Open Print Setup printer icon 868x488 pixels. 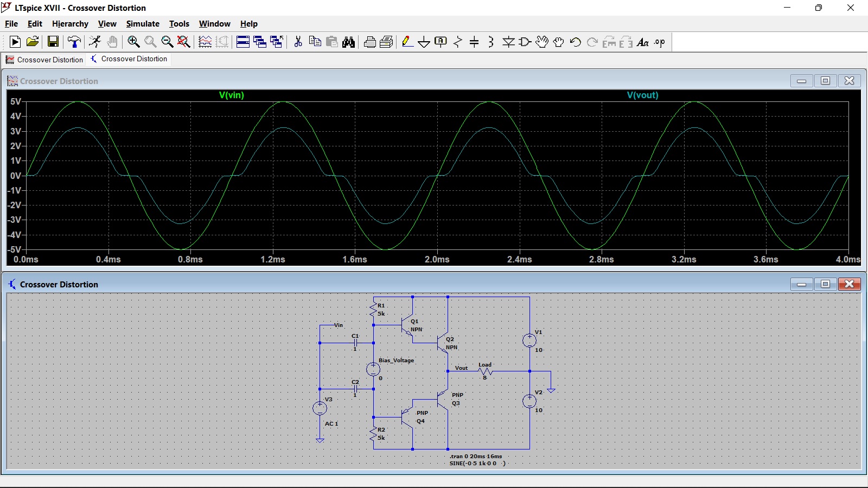[x=370, y=42]
